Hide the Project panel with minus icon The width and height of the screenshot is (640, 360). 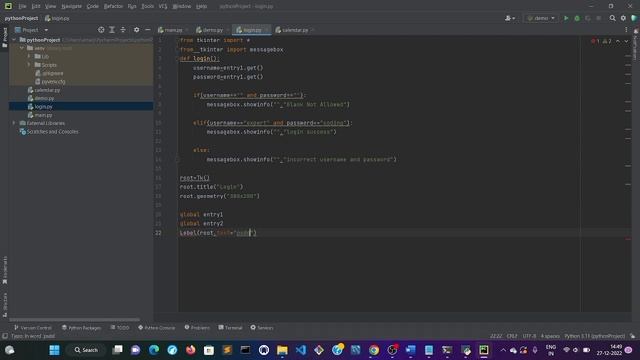[x=147, y=30]
